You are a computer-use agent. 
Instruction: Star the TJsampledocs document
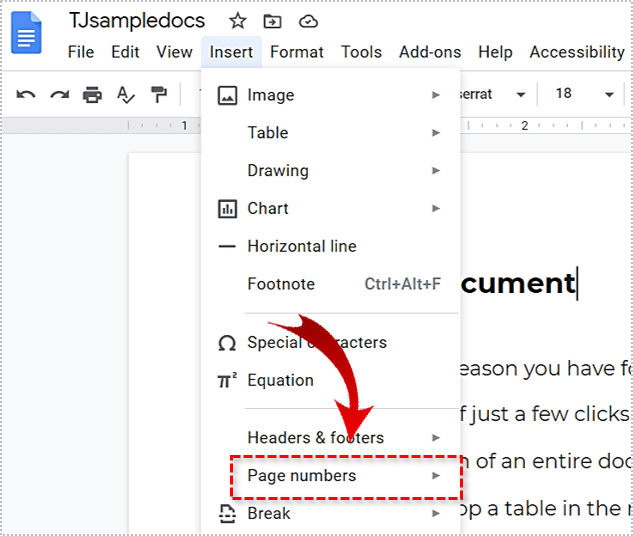(x=237, y=21)
